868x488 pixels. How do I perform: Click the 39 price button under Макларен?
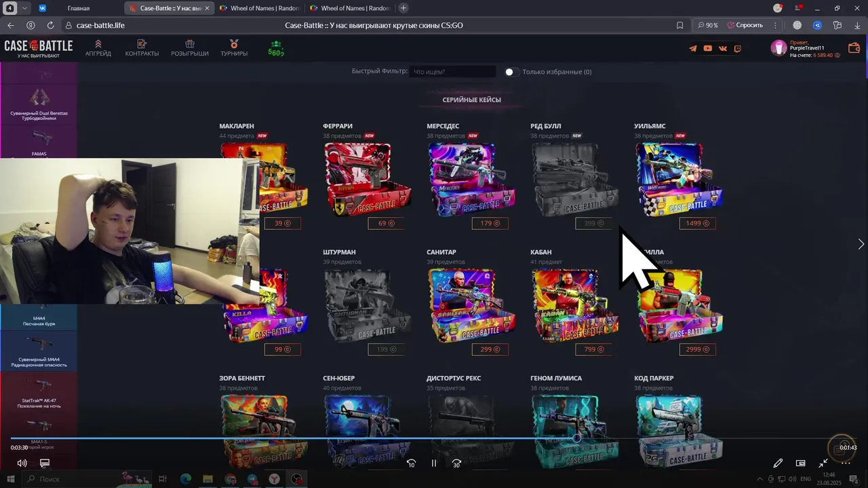(x=282, y=224)
